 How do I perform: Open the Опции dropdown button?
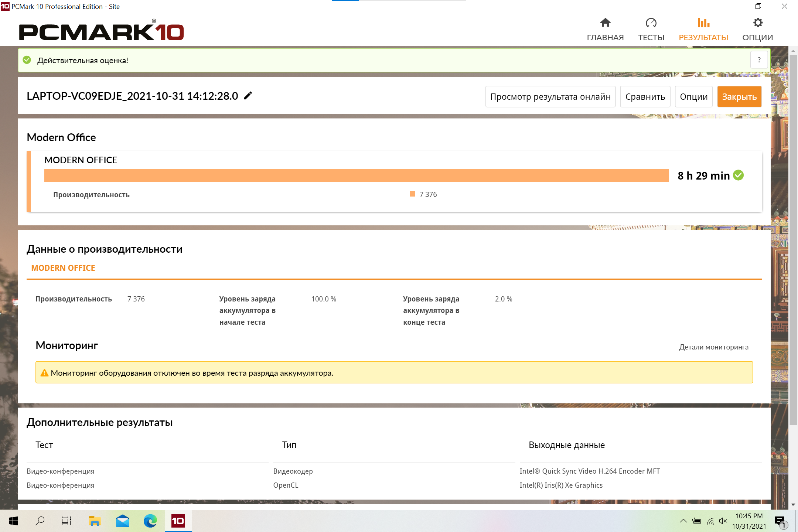(x=693, y=97)
